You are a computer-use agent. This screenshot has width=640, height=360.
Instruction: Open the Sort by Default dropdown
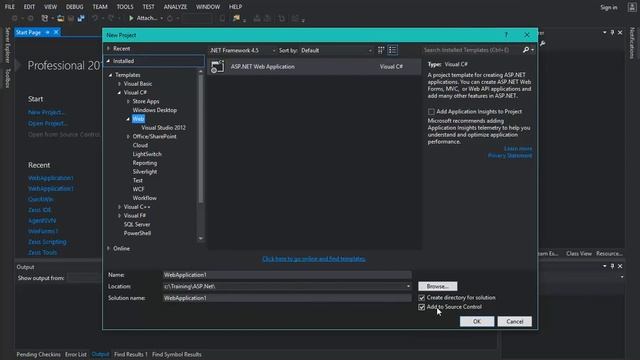[x=370, y=51]
